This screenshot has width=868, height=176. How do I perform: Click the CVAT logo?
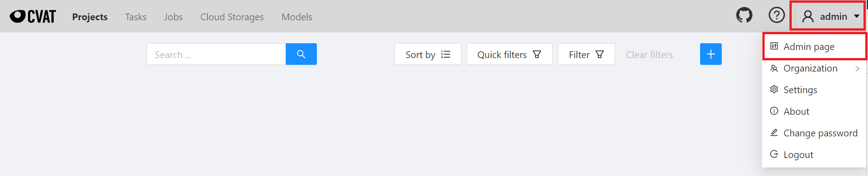click(x=33, y=17)
